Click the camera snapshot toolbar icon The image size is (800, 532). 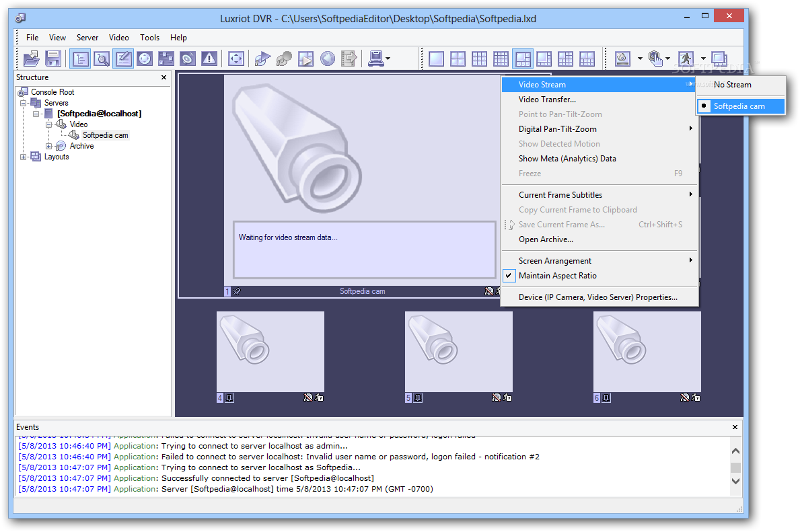tap(622, 59)
